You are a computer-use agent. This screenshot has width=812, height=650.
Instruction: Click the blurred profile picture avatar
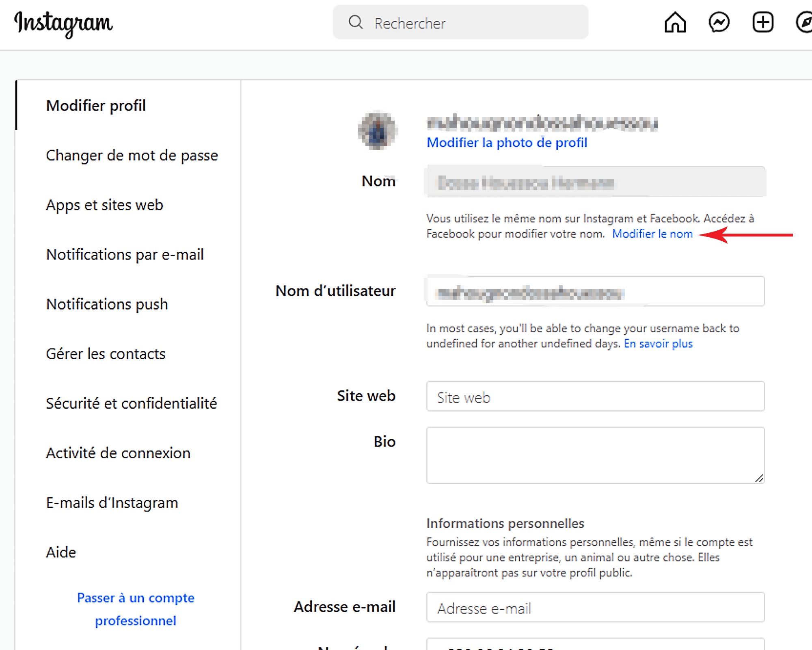[x=378, y=130]
